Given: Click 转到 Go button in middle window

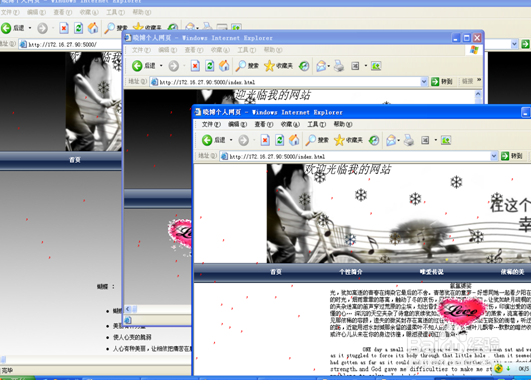Looking at the screenshot, I should coord(442,81).
